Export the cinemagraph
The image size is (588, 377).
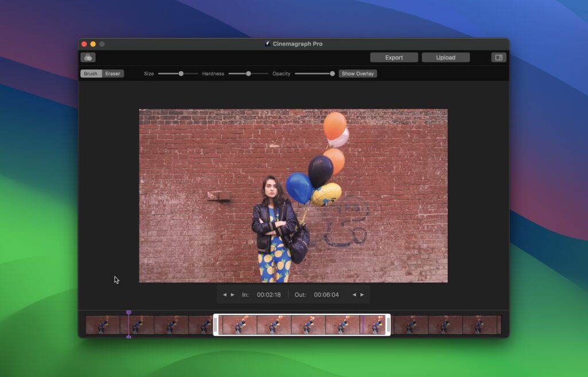[x=394, y=57]
